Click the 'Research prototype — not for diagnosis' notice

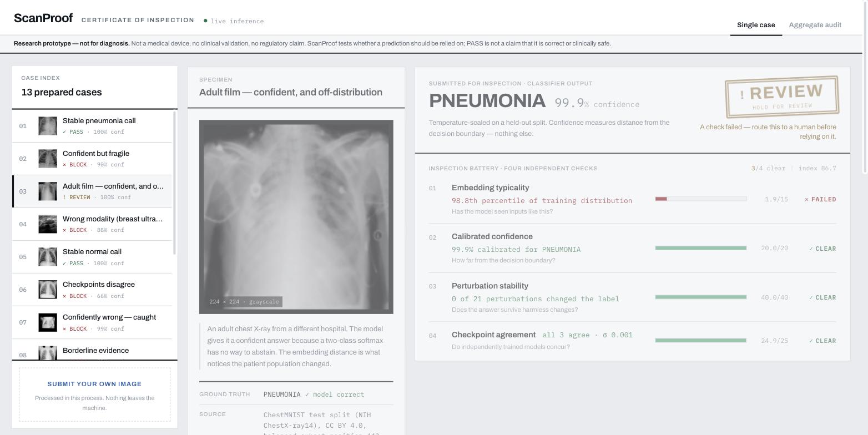tap(72, 43)
